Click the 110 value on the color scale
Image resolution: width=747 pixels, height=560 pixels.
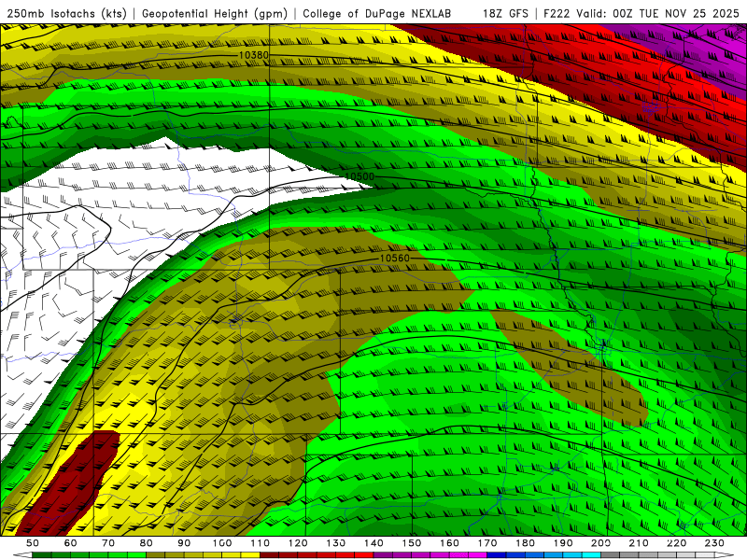pyautogui.click(x=261, y=543)
